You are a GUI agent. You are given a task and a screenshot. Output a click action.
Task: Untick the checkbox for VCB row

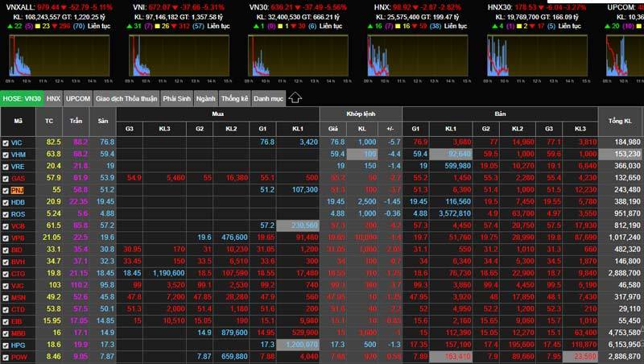pyautogui.click(x=6, y=225)
